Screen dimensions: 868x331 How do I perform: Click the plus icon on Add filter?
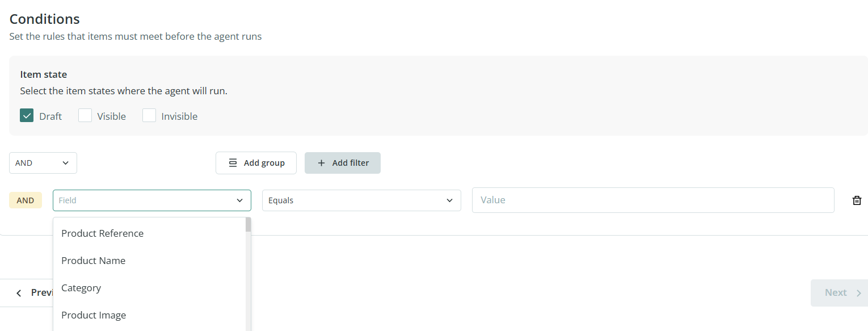pos(322,163)
